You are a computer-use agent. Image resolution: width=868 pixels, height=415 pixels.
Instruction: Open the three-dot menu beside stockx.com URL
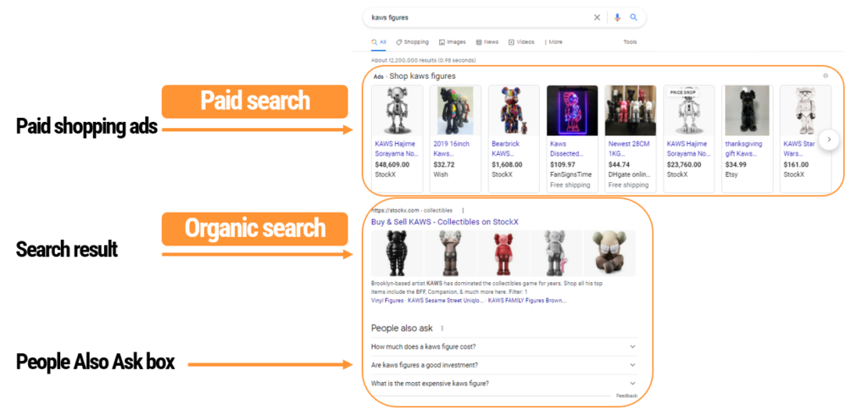tap(463, 210)
